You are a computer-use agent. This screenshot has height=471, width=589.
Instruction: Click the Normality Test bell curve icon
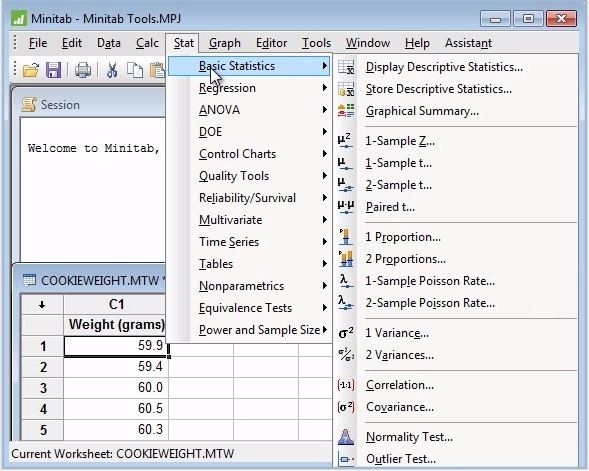tap(346, 437)
